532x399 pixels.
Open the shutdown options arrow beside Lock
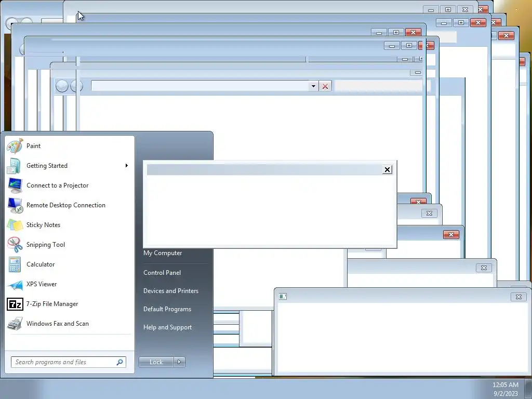point(179,362)
